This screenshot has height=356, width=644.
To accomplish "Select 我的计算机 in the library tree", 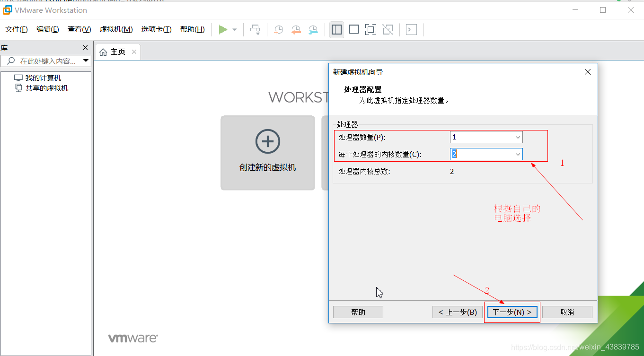I will (43, 78).
